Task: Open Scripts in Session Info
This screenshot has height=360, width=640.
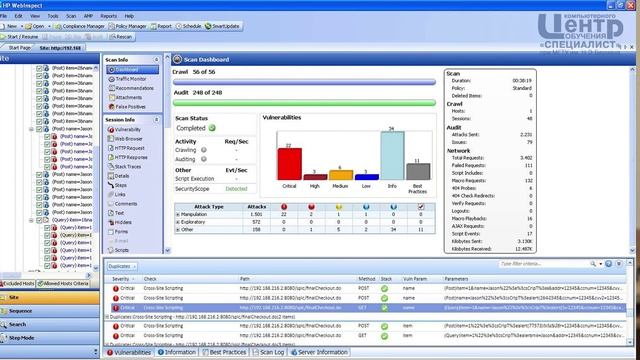Action: coord(118,250)
